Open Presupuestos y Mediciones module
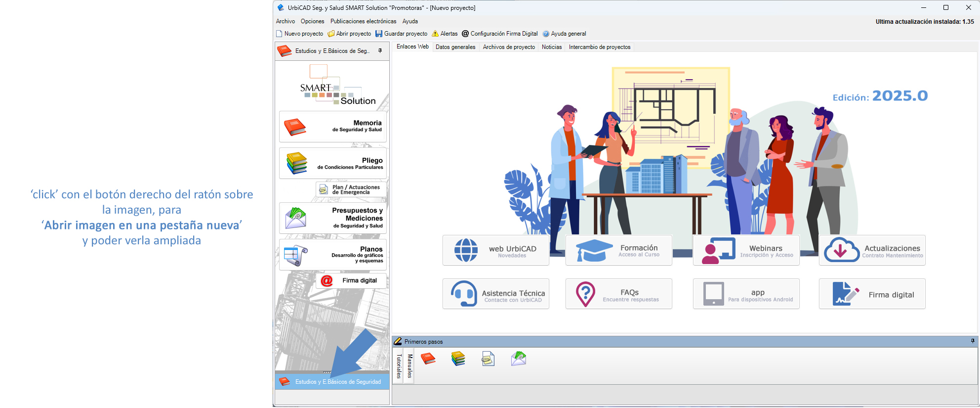The image size is (980, 408). click(333, 218)
